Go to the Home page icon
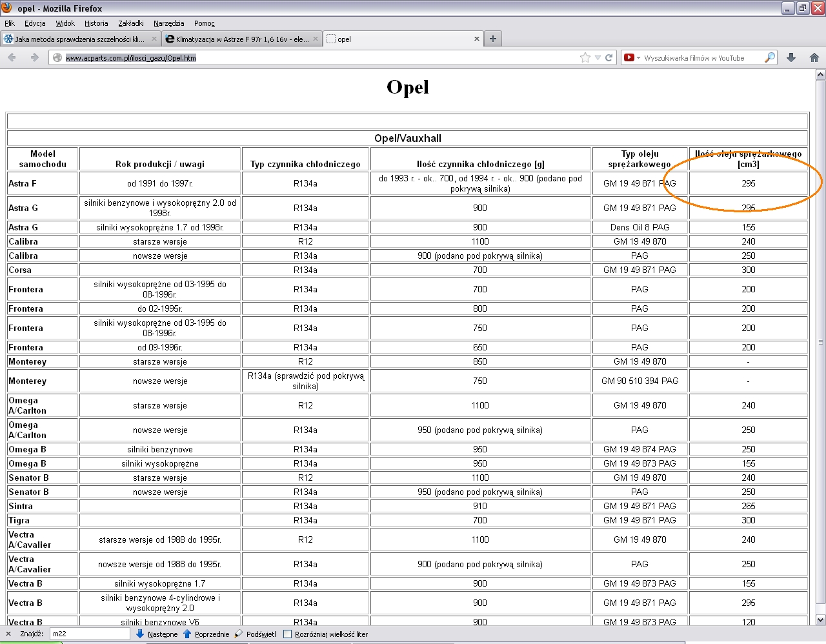This screenshot has height=644, width=826. [814, 58]
